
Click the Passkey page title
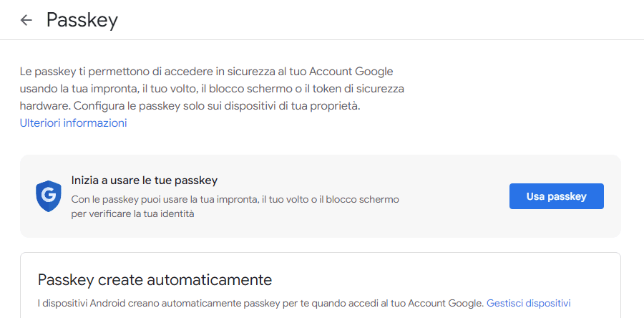point(82,20)
